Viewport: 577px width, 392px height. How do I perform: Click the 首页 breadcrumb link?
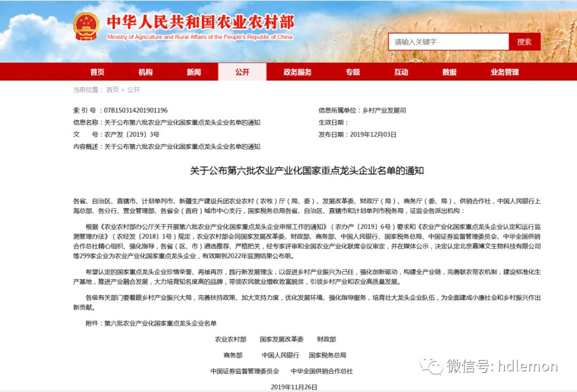(113, 90)
